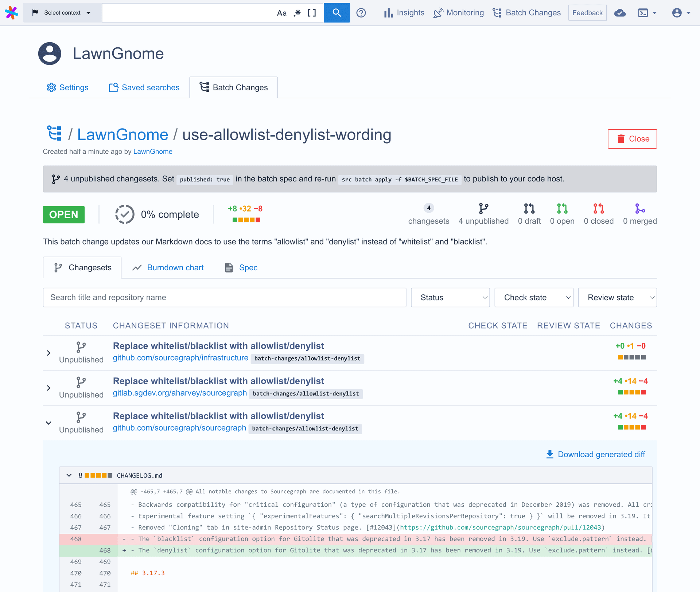Click the 4 unpublished branch icon
The height and width of the screenshot is (592, 700).
483,208
